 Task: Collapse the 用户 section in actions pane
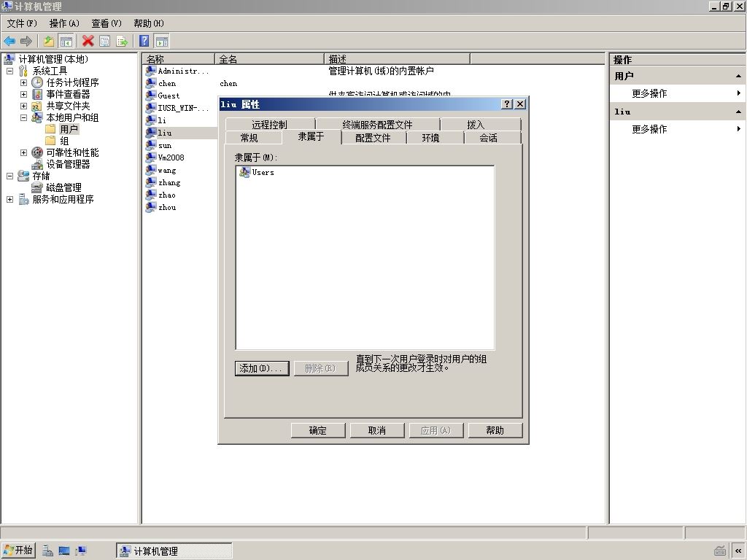tap(738, 76)
